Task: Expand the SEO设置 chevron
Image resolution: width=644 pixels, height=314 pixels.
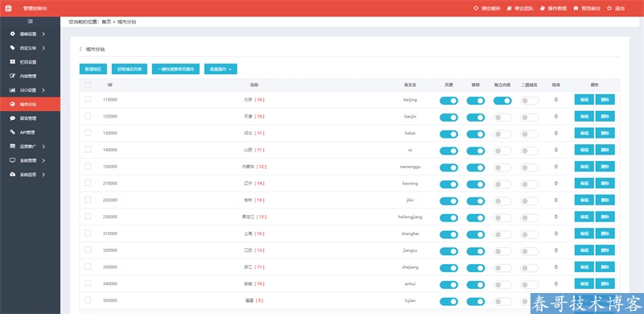Action: point(43,89)
